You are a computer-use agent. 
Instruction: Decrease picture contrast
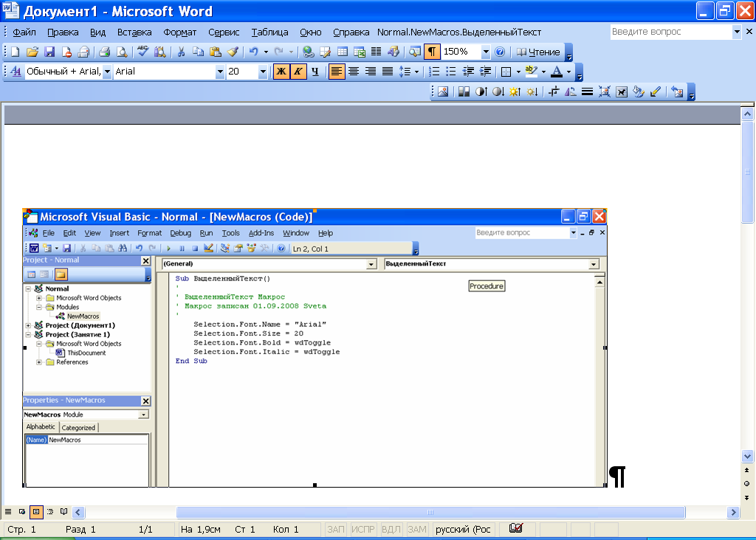pyautogui.click(x=498, y=91)
